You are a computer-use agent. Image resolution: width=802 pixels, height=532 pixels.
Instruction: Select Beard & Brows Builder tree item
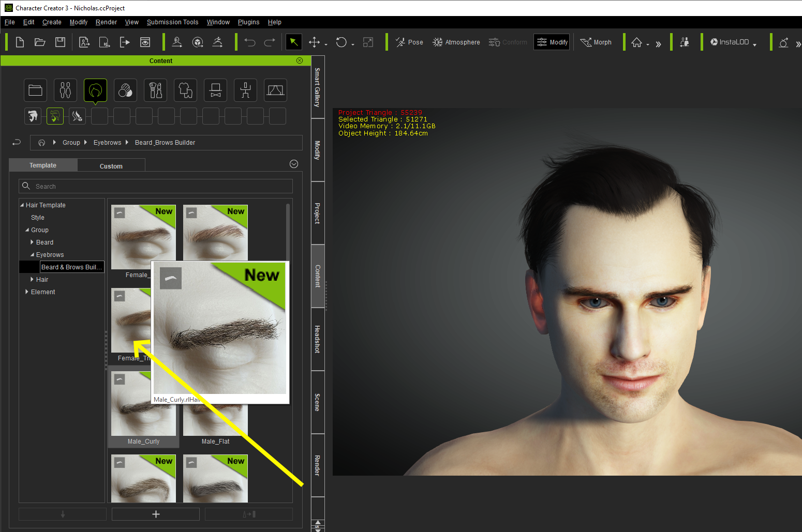[72, 267]
